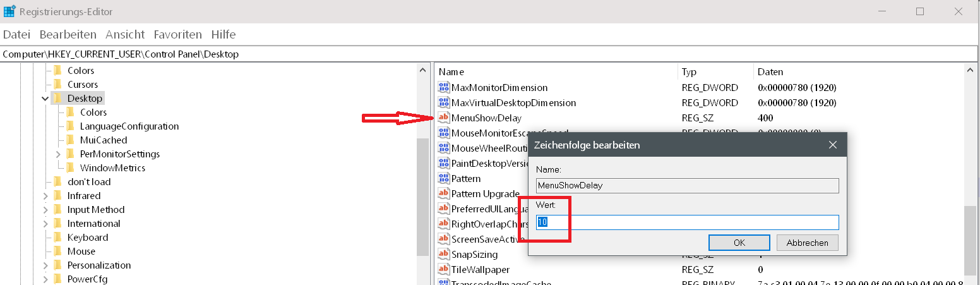Click the Wert input field
Screen dimensions: 980x285
tap(687, 222)
